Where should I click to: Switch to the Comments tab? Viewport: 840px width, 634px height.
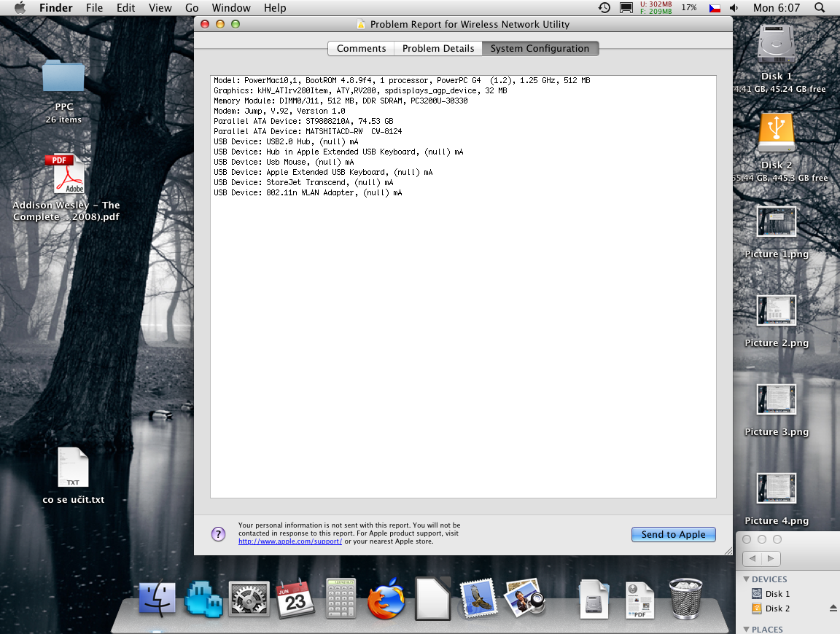(x=361, y=48)
